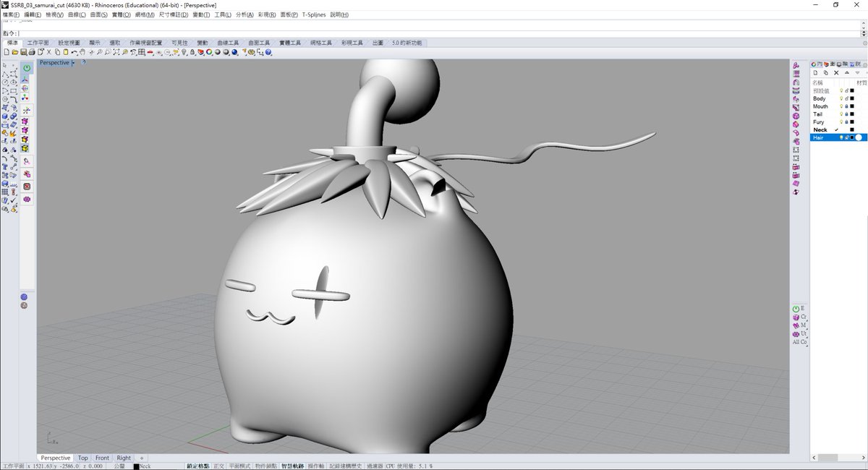Switch to the 曲線工具 toolbar tab
868x470 pixels.
pyautogui.click(x=228, y=43)
